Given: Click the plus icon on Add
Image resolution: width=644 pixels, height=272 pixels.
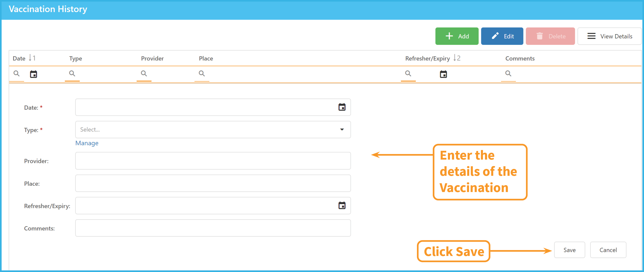Looking at the screenshot, I should point(449,36).
